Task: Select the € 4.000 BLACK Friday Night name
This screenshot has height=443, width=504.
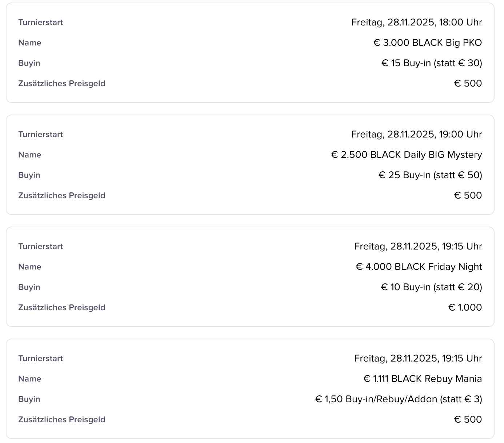Action: [419, 267]
